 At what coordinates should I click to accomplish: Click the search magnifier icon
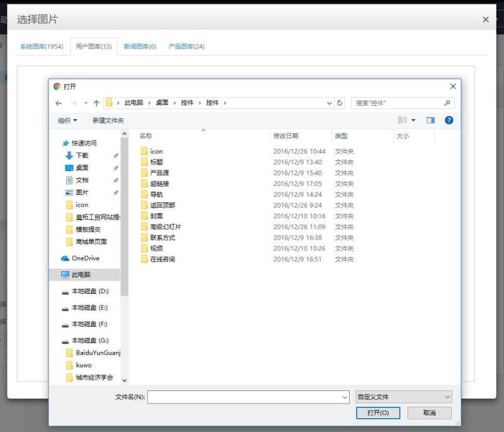(x=447, y=103)
